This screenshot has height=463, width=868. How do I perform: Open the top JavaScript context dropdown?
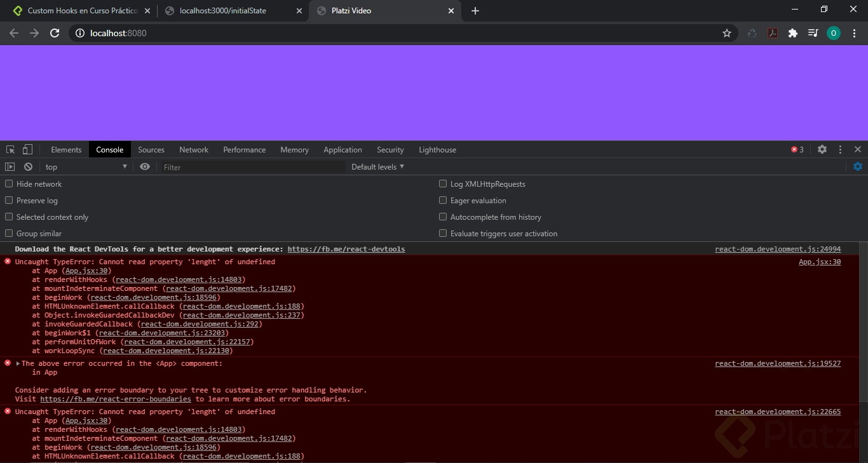(x=86, y=167)
